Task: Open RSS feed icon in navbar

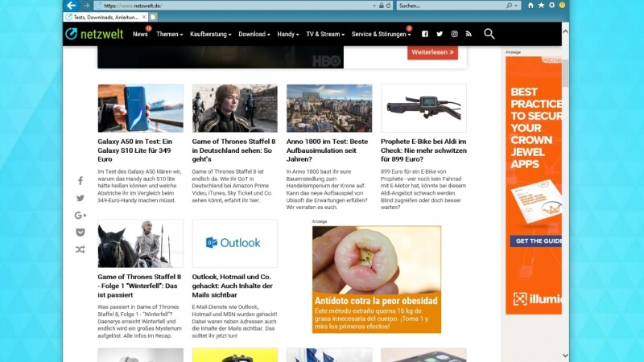Action: (x=469, y=34)
